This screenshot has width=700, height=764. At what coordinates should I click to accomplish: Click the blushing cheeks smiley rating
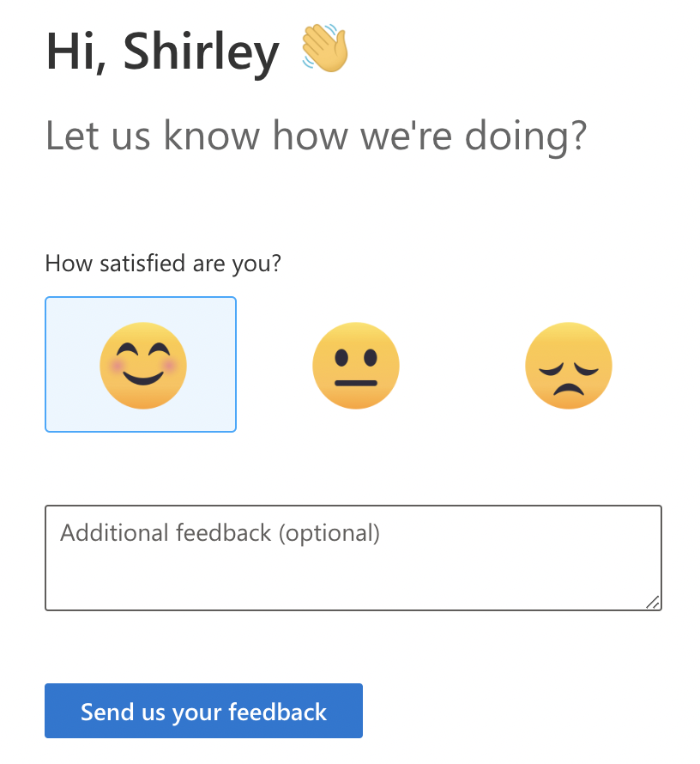click(142, 365)
